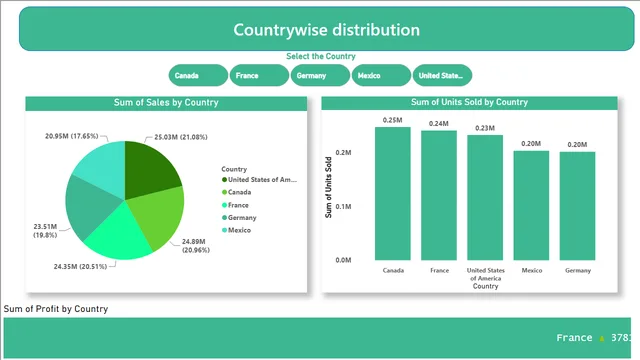Click the 'Country' legend heading
The height and width of the screenshot is (360, 640).
coord(234,169)
